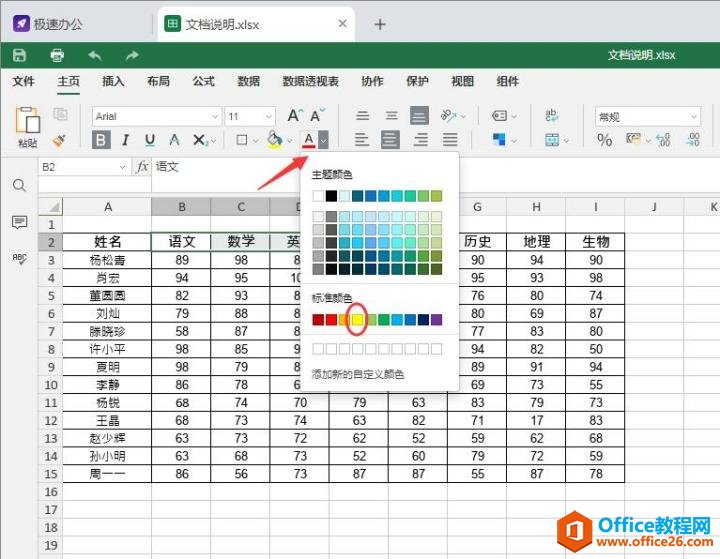
Task: Close the 文档说明.xlsx tab
Action: click(342, 23)
